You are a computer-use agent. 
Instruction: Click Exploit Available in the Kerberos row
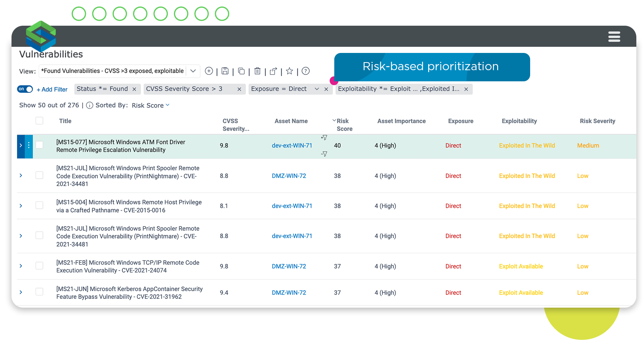point(521,293)
